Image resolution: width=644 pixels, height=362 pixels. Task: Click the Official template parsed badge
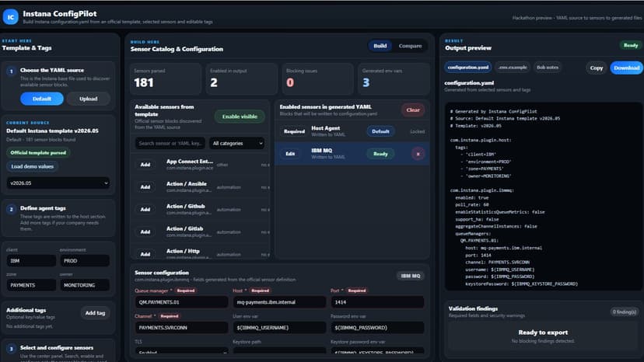[38, 153]
